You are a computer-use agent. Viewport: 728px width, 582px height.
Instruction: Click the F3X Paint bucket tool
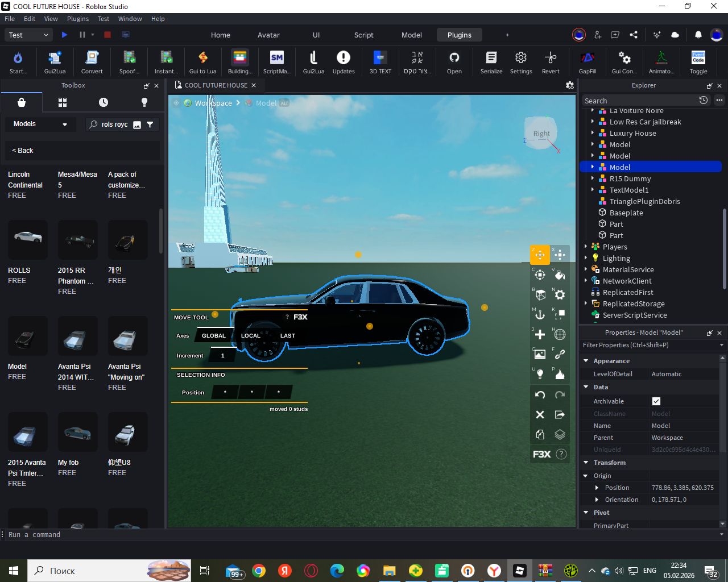pyautogui.click(x=560, y=275)
